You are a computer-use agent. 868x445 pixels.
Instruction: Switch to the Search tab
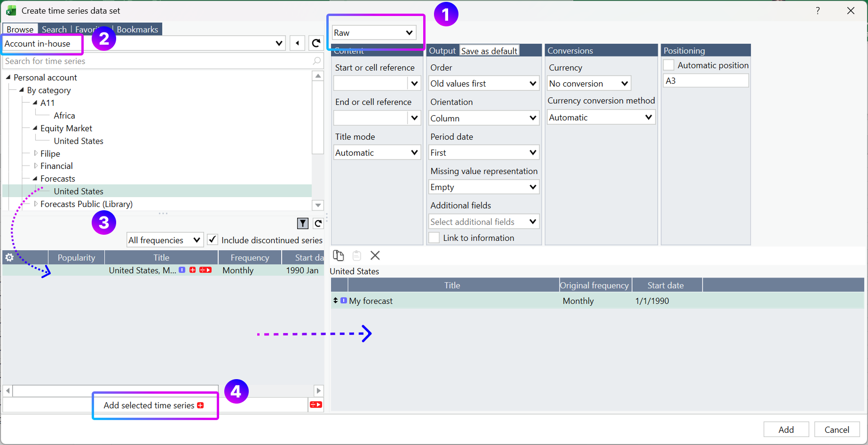[x=54, y=29]
